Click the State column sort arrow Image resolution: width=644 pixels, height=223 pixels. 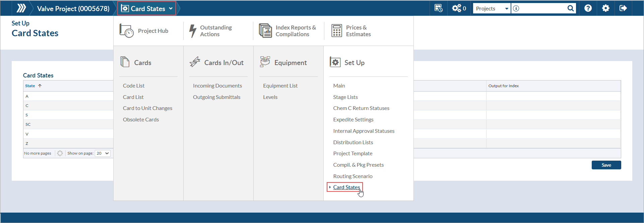(40, 86)
